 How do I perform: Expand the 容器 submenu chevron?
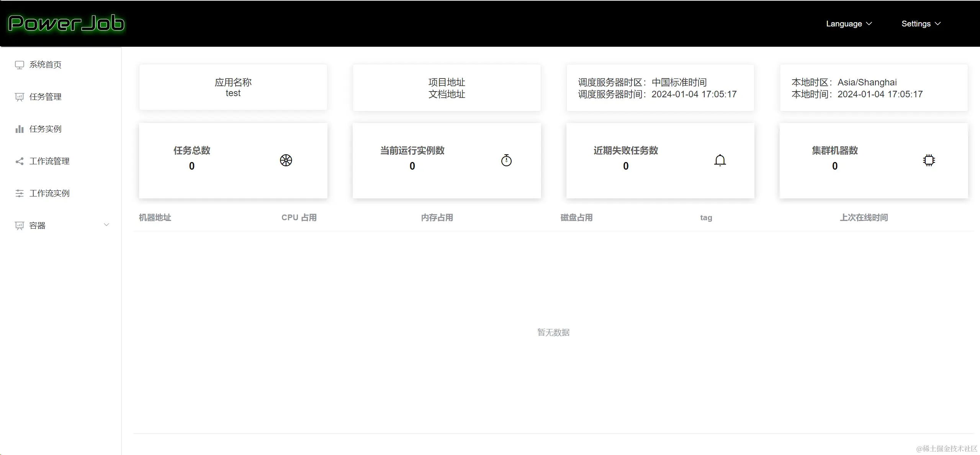coord(106,225)
